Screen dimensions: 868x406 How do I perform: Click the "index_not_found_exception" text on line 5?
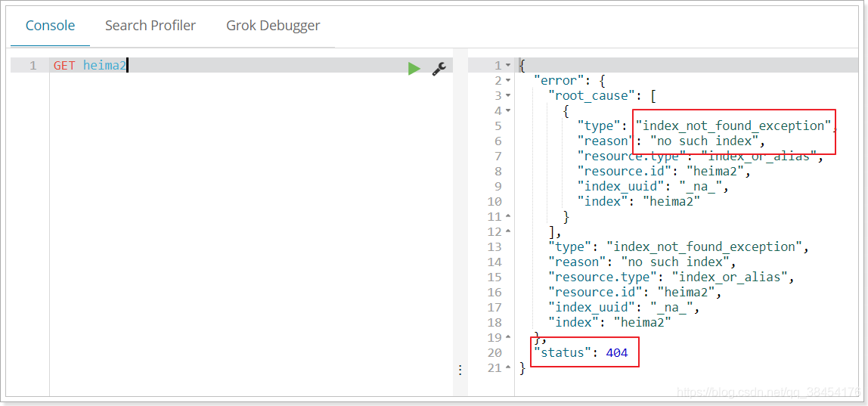tap(733, 126)
